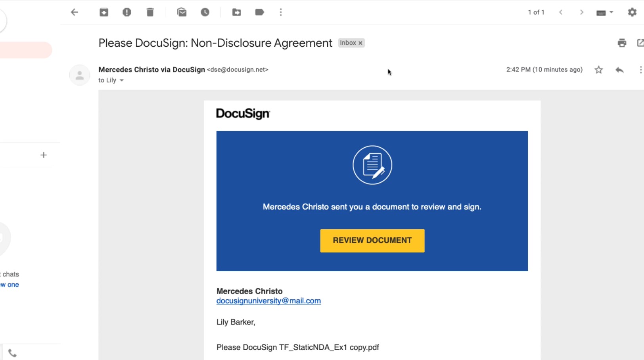Image resolution: width=644 pixels, height=360 pixels.
Task: Go to the older email arrow
Action: coord(582,12)
